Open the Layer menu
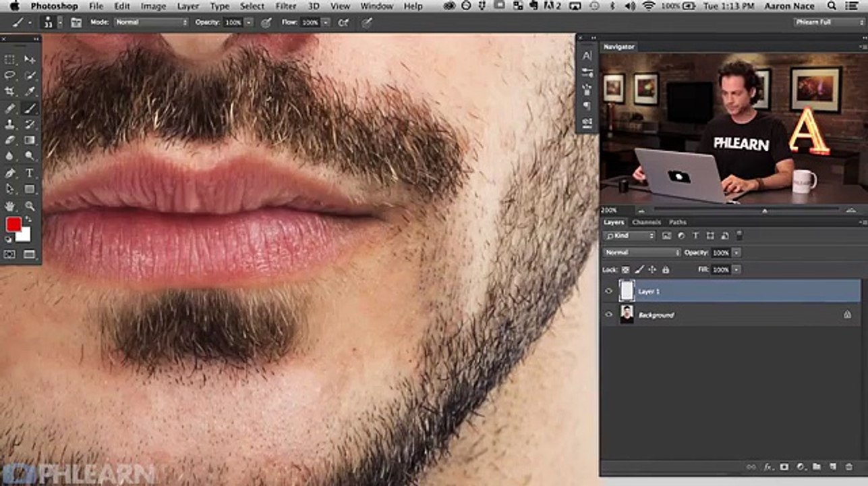The height and width of the screenshot is (486, 868). pos(187,6)
